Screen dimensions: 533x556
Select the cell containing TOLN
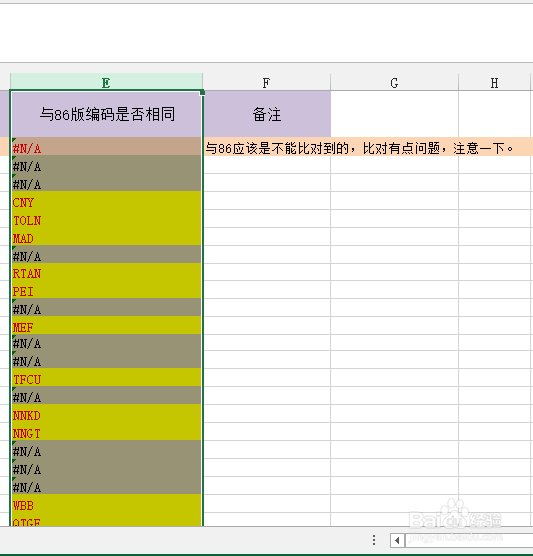point(106,218)
